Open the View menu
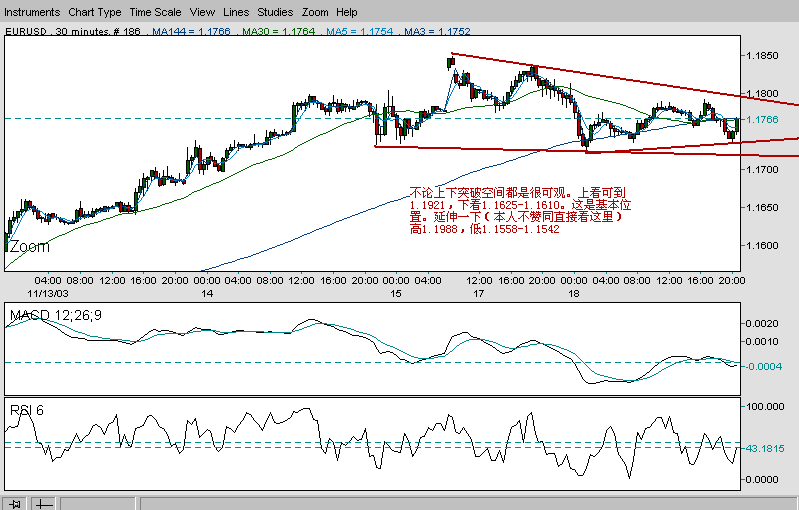The height and width of the screenshot is (510, 799). point(202,12)
